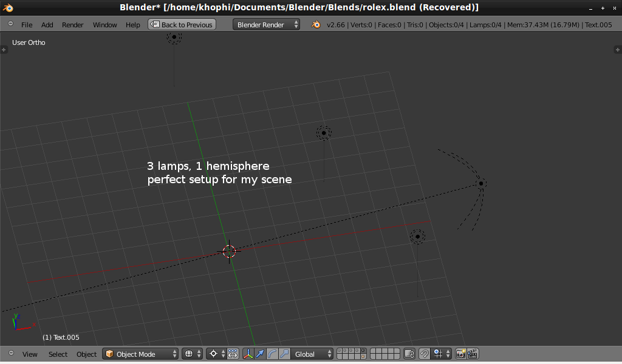Open the Object Mode dropdown

[141, 354]
